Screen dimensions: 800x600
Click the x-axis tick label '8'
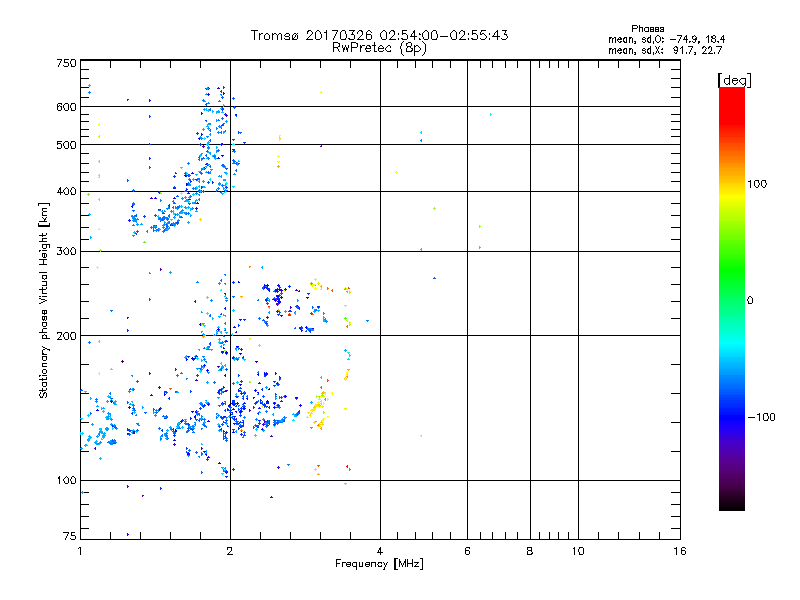tap(530, 551)
